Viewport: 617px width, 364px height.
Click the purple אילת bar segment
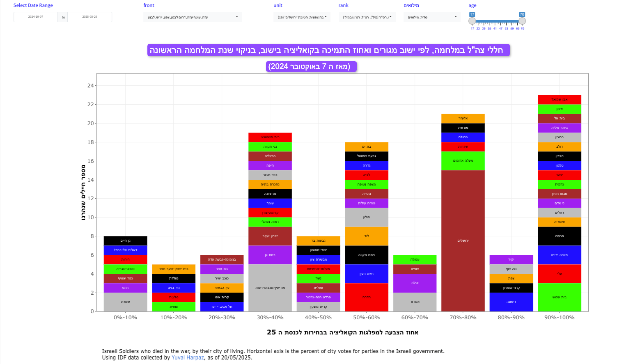pyautogui.click(x=415, y=283)
